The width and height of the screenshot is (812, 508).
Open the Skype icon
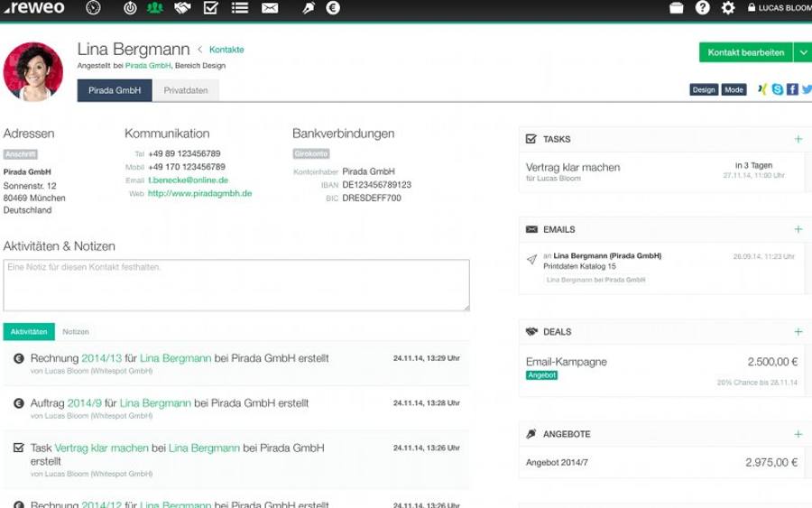778,89
